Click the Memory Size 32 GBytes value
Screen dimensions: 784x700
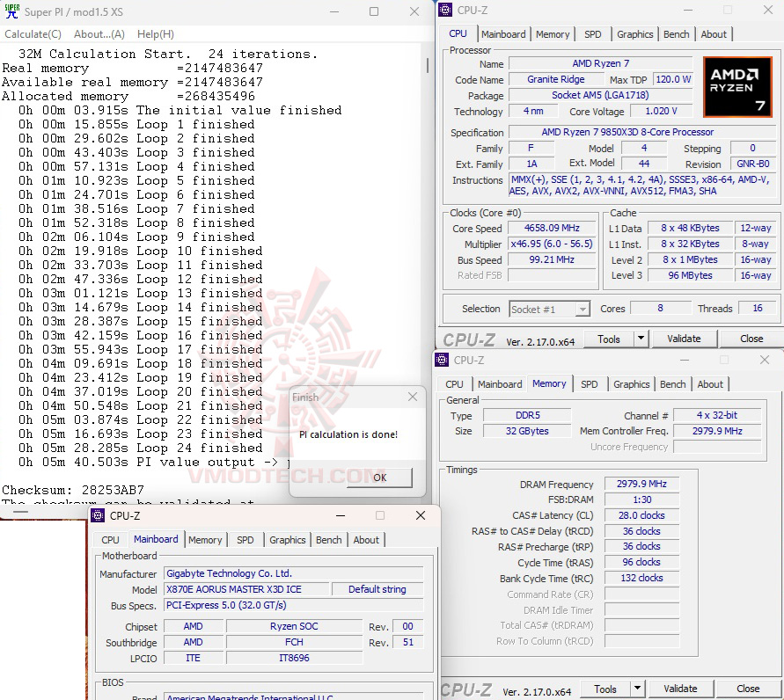(x=527, y=431)
